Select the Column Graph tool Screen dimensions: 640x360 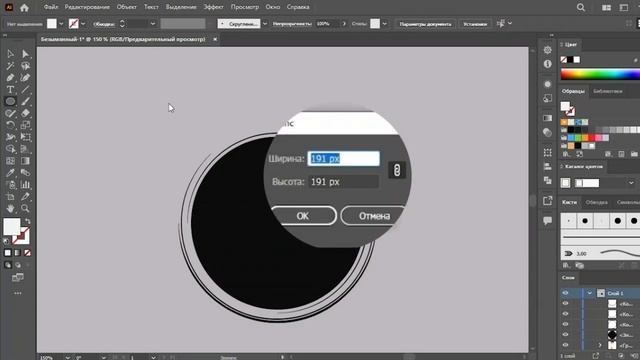[25, 184]
